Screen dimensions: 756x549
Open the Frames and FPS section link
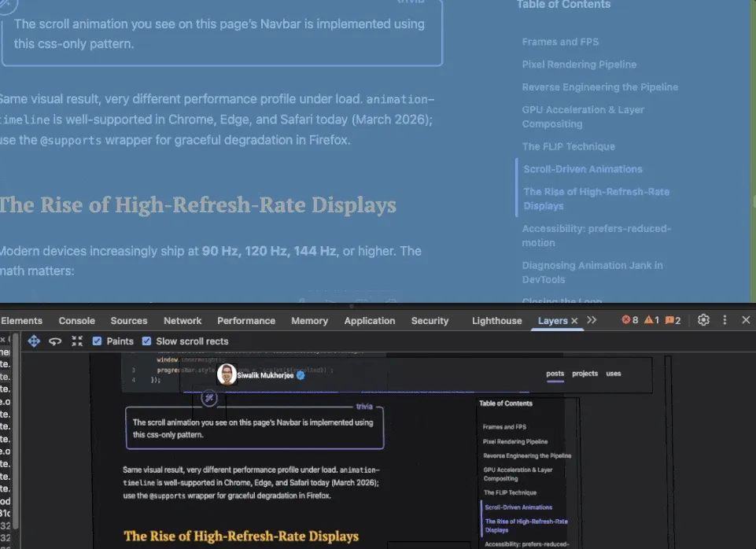click(559, 42)
